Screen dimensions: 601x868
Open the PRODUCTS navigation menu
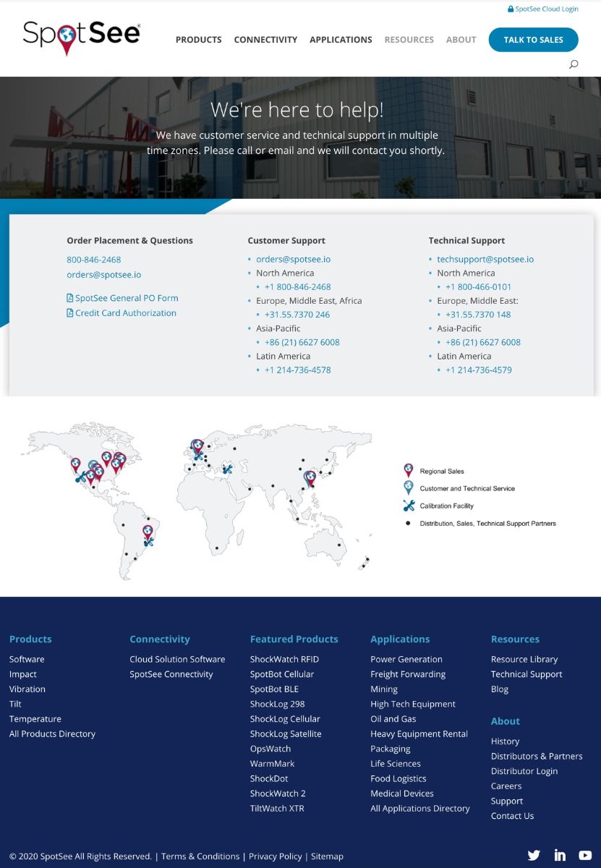coord(198,40)
